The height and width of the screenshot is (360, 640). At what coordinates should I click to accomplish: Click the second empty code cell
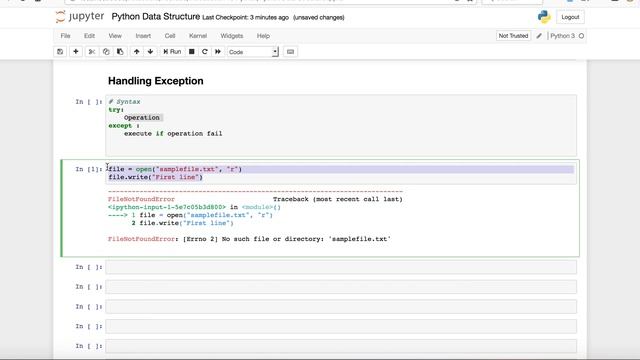[341, 287]
